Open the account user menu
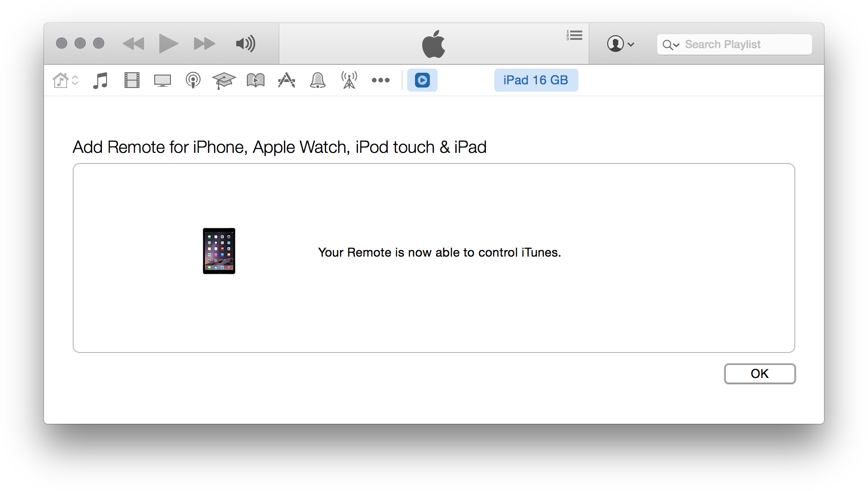Screen dimensions: 868x491 [620, 44]
